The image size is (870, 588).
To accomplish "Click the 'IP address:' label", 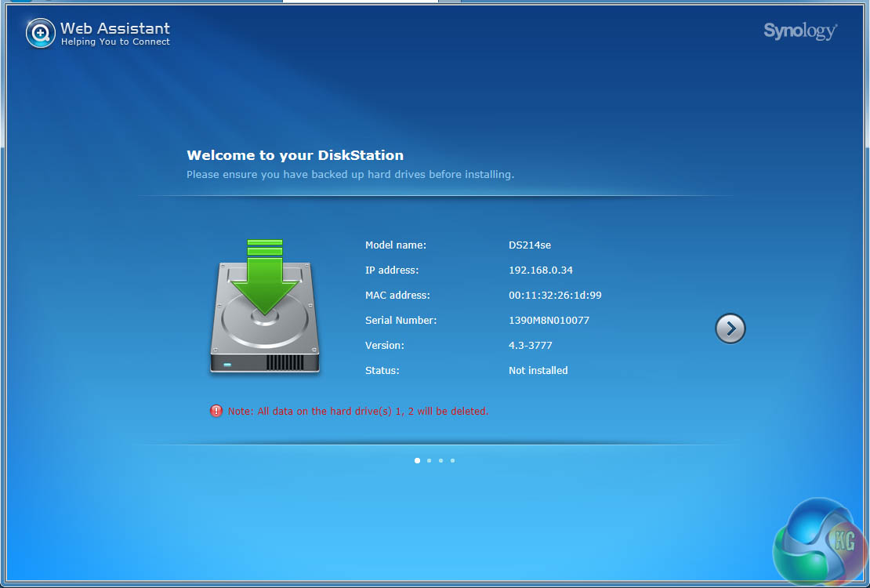I will 392,270.
